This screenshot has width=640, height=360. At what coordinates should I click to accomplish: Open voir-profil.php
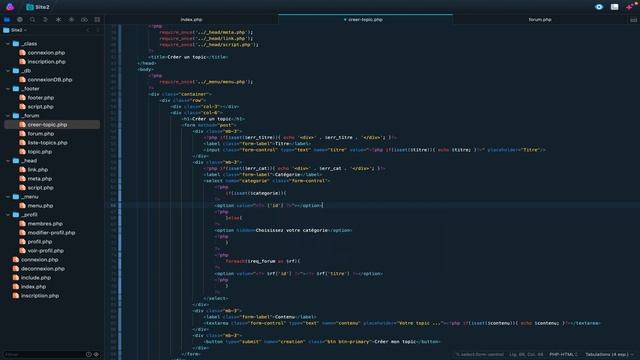(45, 250)
